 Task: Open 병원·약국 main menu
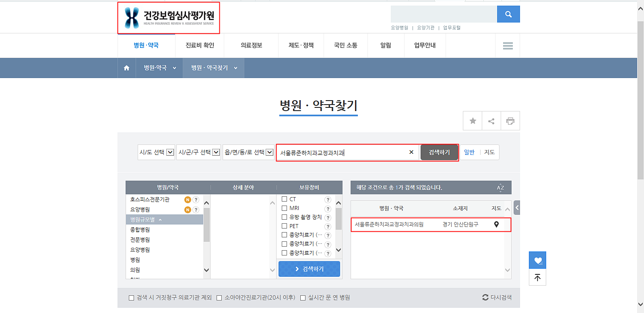(x=146, y=45)
